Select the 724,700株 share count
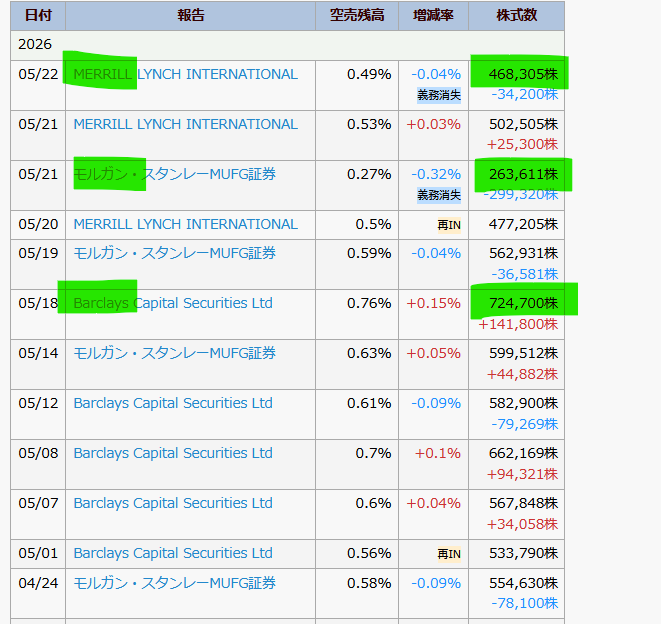Screen dimensions: 661x624 523,303
